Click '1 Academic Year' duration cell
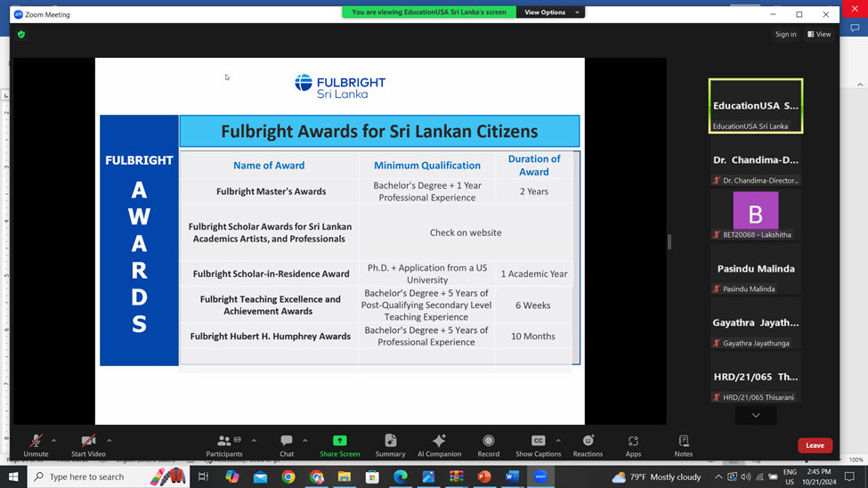Viewport: 868px width, 488px height. [x=534, y=273]
